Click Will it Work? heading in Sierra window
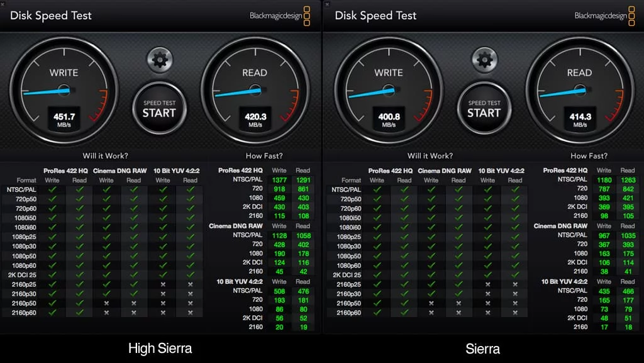This screenshot has height=363, width=644. coord(430,155)
